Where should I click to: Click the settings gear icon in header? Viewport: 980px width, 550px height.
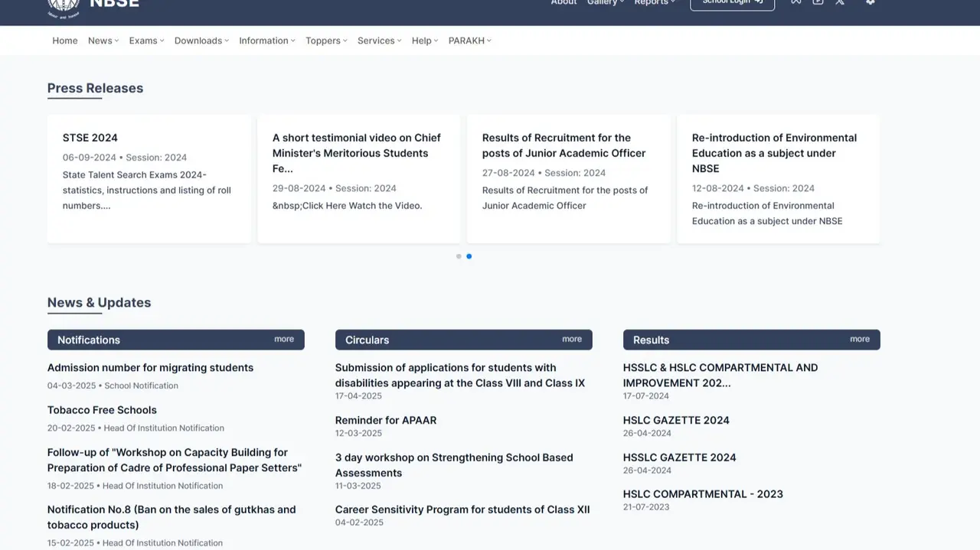(870, 3)
